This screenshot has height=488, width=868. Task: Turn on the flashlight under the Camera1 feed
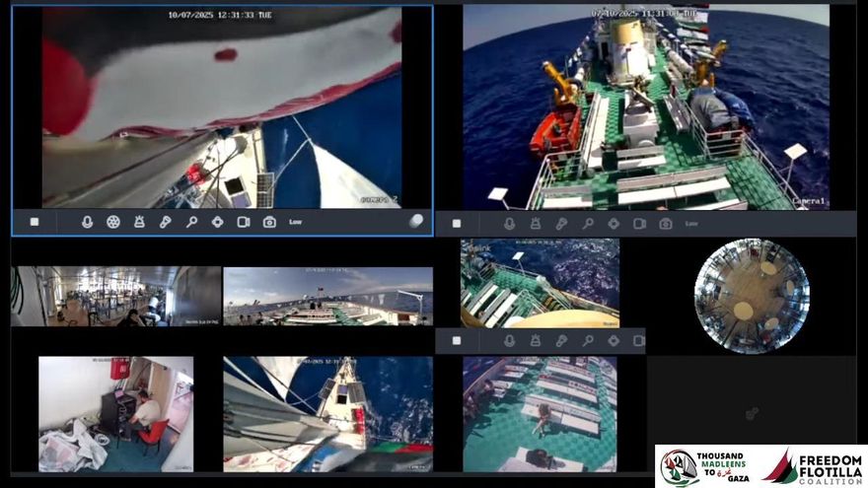(561, 224)
